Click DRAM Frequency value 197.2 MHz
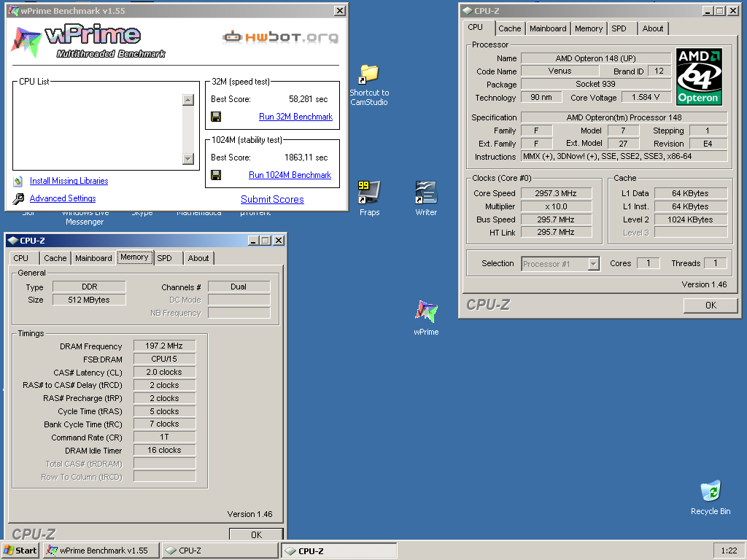The width and height of the screenshot is (747, 560). (164, 346)
